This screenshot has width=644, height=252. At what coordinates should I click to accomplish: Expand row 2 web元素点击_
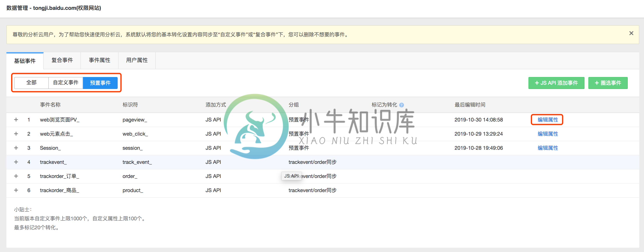click(16, 134)
